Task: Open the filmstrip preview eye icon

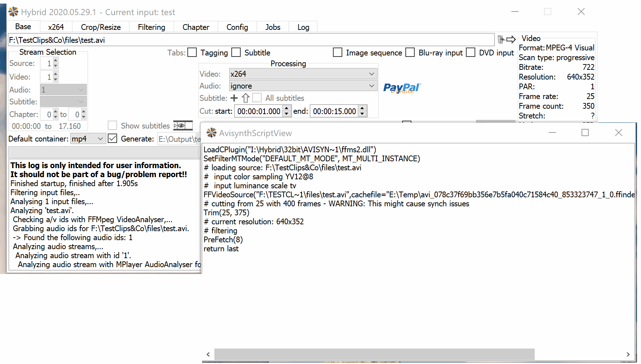Action: click(x=183, y=126)
